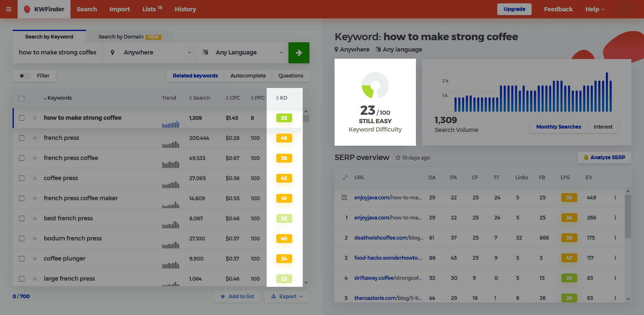Open row options for theroasterie.com result
This screenshot has height=315, width=644.
point(615,298)
